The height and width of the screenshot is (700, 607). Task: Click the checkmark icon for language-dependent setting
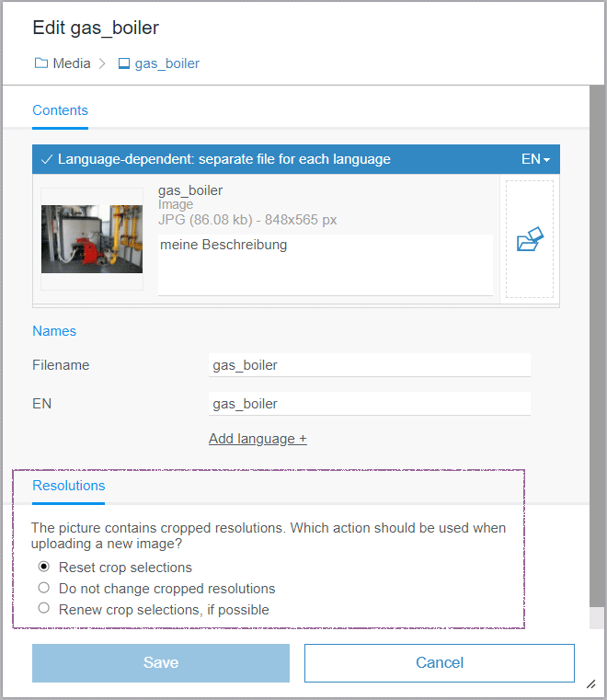(46, 159)
